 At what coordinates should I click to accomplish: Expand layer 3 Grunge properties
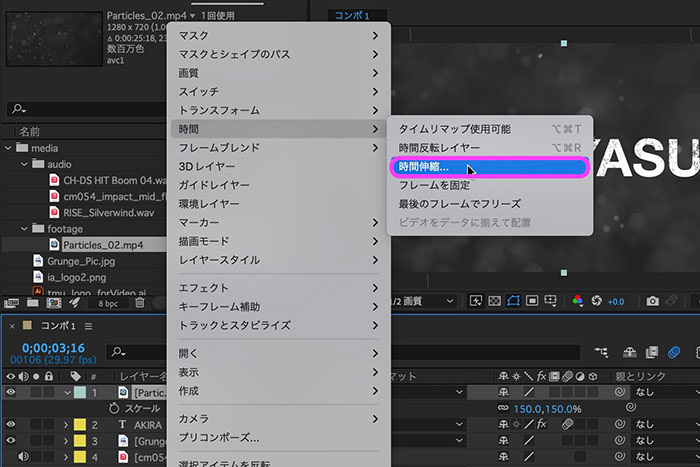[66, 441]
